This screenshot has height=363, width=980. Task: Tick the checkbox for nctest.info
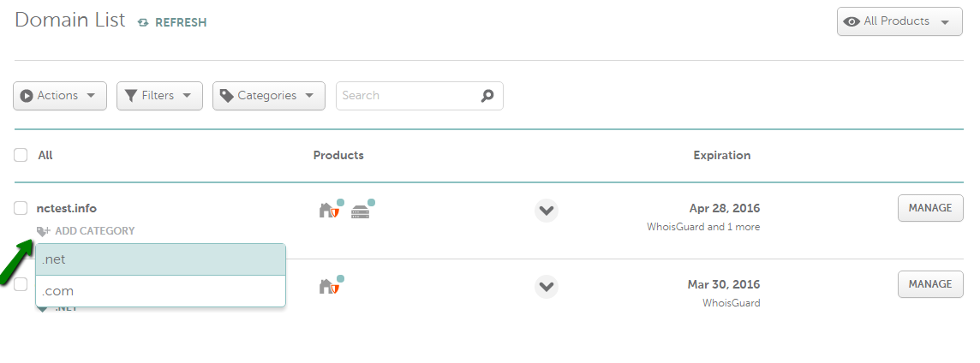point(21,208)
